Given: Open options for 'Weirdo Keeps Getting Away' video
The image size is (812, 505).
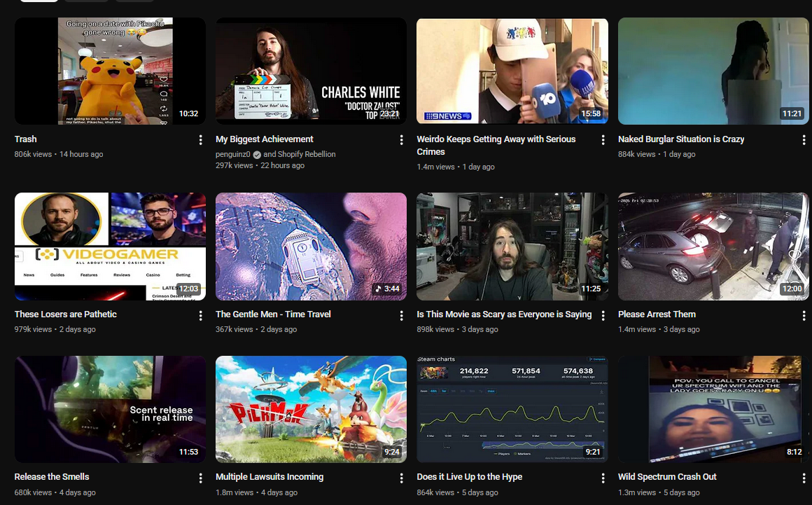Looking at the screenshot, I should click(x=603, y=140).
